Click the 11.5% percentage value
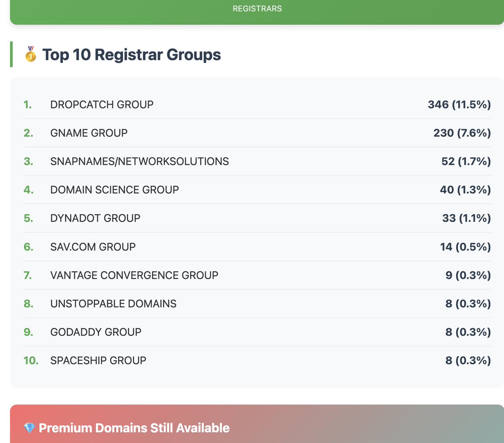 click(470, 104)
